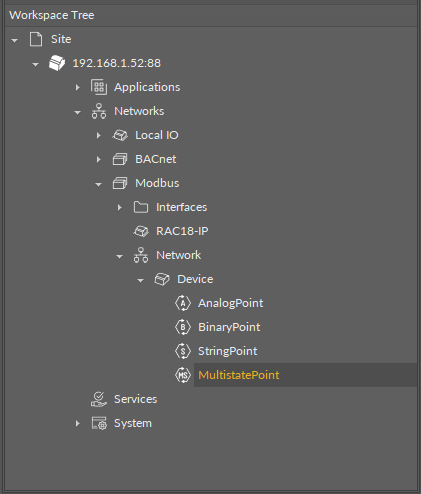Collapse the Device node arrow
Viewport: 421px width, 494px height.
140,280
